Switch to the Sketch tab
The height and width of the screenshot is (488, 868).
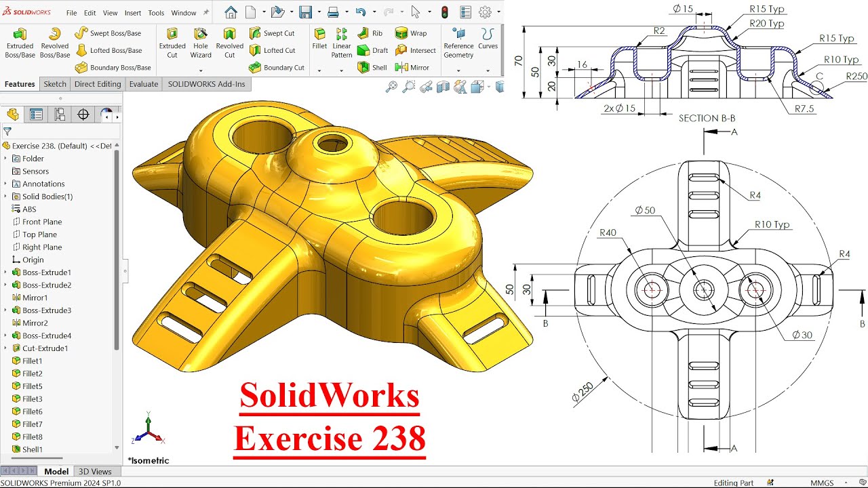pyautogui.click(x=55, y=84)
